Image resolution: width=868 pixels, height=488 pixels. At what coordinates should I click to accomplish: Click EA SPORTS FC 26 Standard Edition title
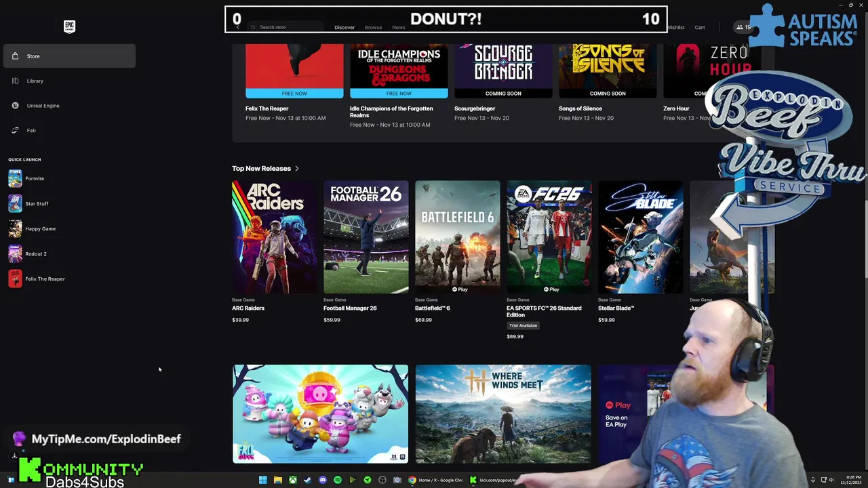point(544,311)
